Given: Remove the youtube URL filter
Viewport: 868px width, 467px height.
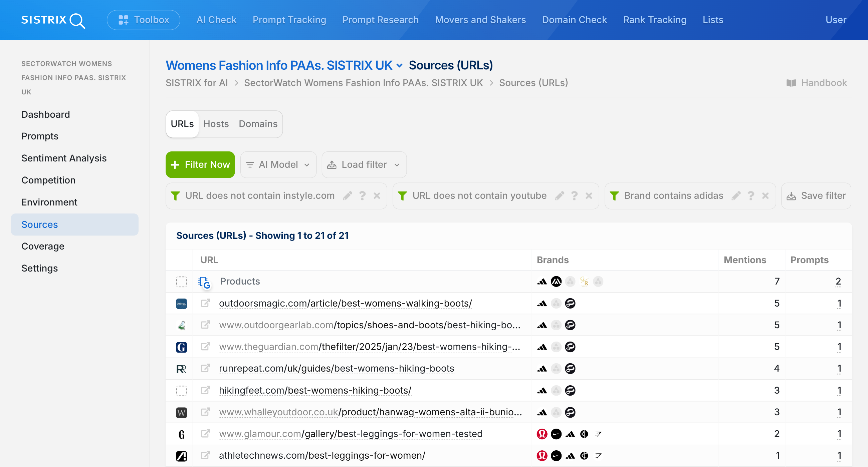Looking at the screenshot, I should (589, 195).
